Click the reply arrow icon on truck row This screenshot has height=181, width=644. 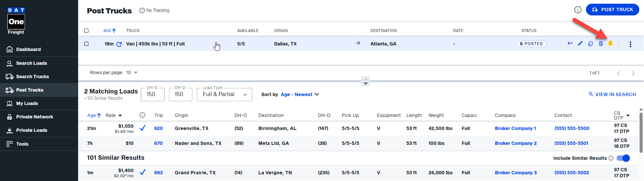[570, 44]
